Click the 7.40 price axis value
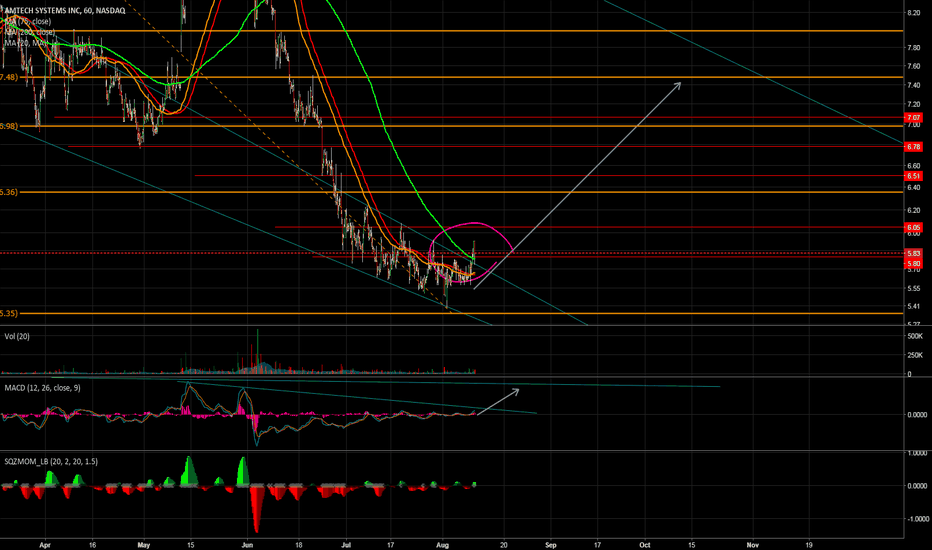 pyautogui.click(x=914, y=86)
